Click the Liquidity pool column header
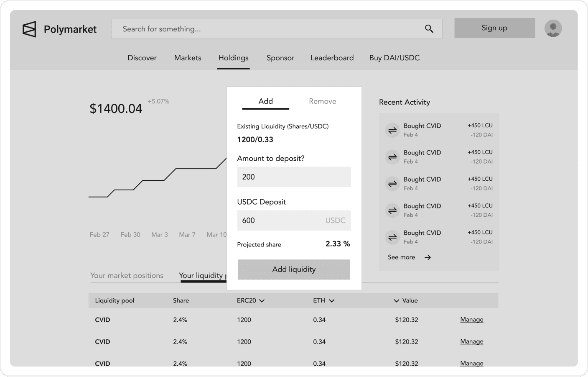588x377 pixels. 115,300
